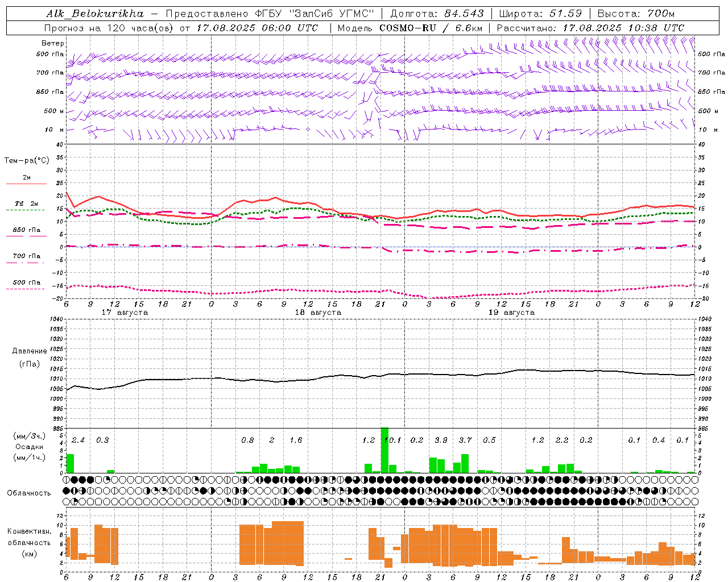Click the Td 2м dew point legend entry
Viewport: 728px width, 582px height.
(x=26, y=204)
